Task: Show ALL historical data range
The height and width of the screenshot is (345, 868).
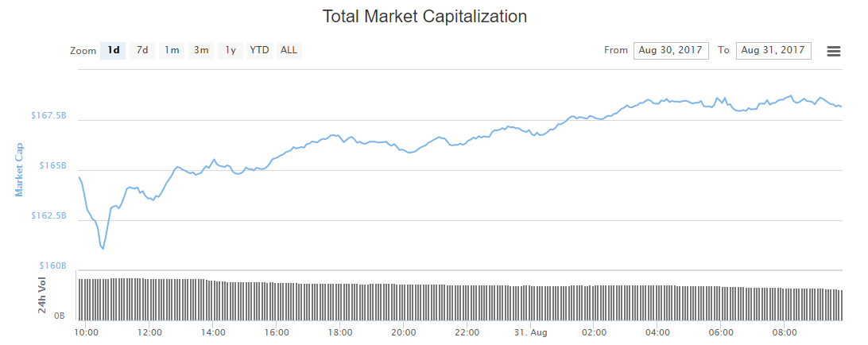Action: coord(289,50)
